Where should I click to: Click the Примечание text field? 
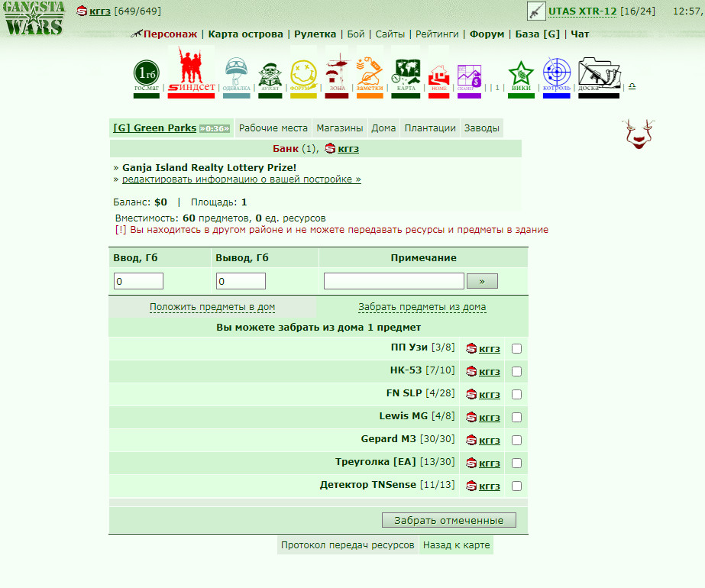click(x=394, y=282)
